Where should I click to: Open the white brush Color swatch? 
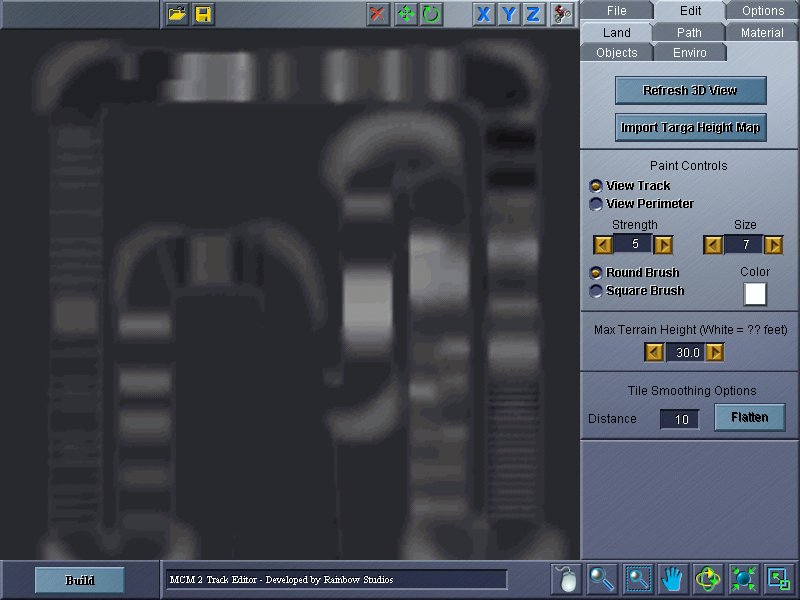755,294
